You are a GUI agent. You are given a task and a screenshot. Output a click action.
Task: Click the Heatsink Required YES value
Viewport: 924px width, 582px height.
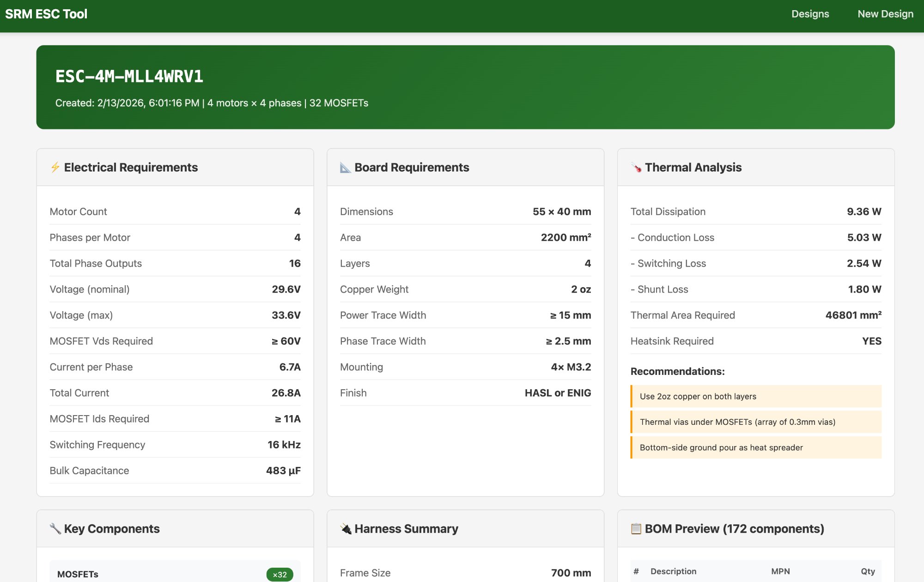872,341
